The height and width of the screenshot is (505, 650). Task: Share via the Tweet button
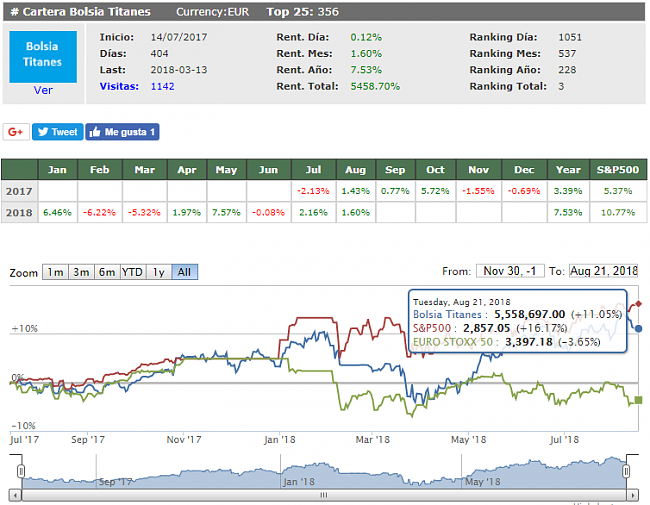58,132
